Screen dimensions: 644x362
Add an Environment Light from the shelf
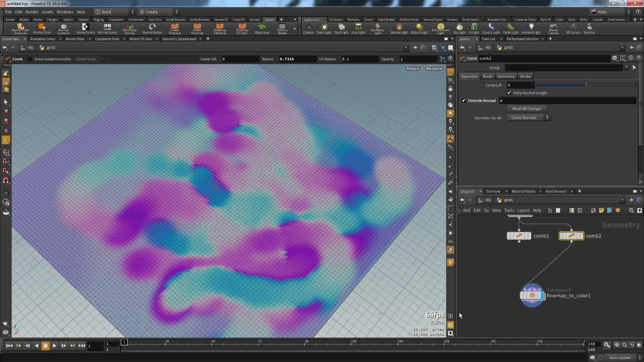[440, 29]
